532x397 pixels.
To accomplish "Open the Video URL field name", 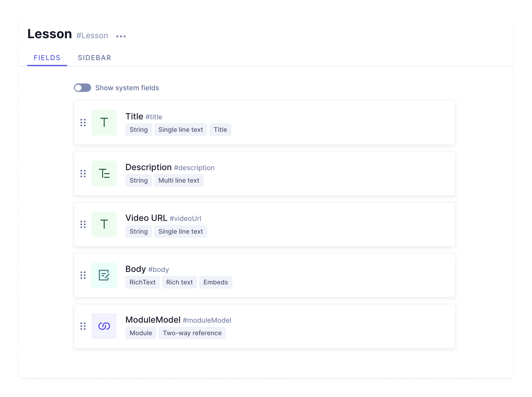I will coord(146,218).
